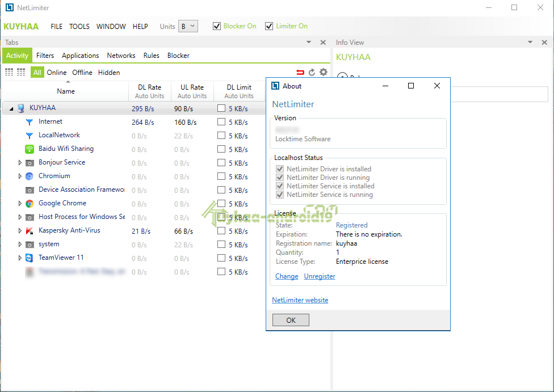
Task: Click the Kaspersky Anti-Virus icon
Action: click(30, 231)
